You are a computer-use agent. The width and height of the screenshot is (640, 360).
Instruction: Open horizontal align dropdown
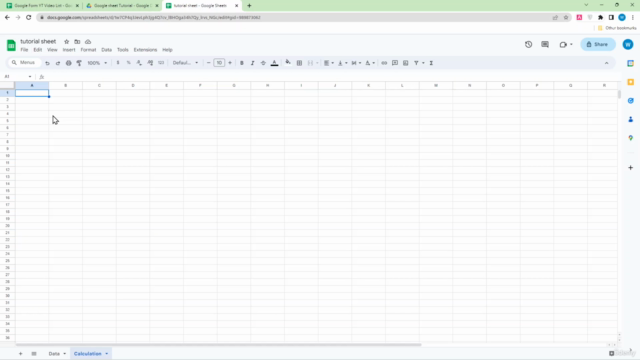(329, 63)
